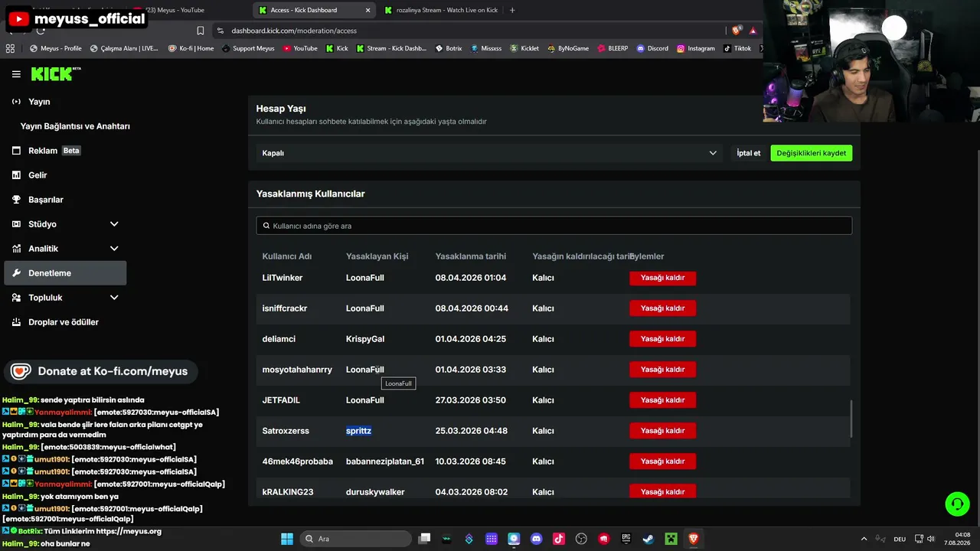Remove the ban for LilTwinker

[x=662, y=278]
